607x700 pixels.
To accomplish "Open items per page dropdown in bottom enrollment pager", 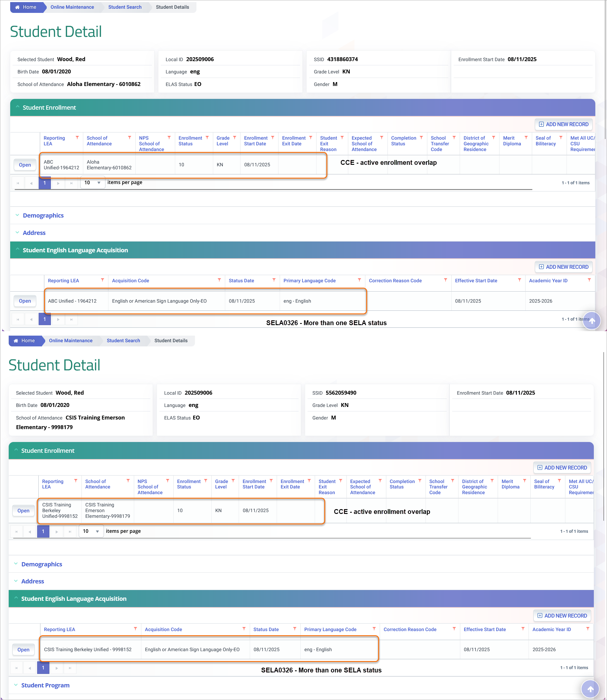I will point(91,532).
